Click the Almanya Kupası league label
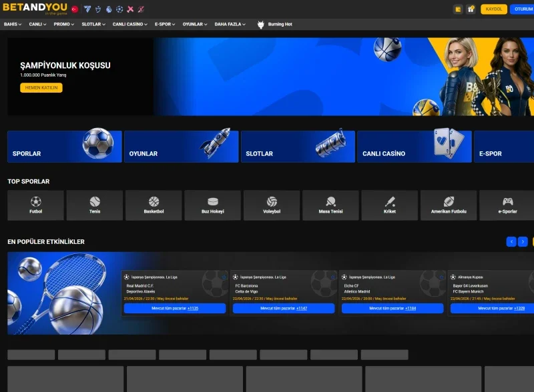 (x=471, y=277)
